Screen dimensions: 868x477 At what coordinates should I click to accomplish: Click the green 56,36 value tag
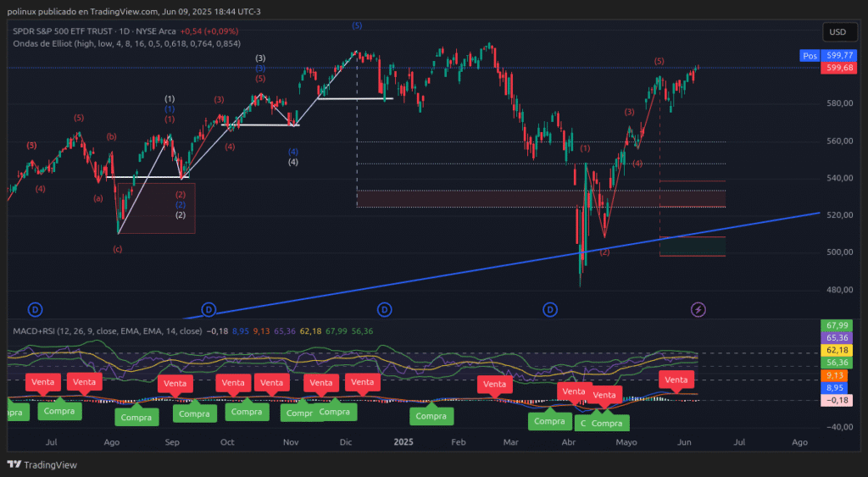point(837,363)
